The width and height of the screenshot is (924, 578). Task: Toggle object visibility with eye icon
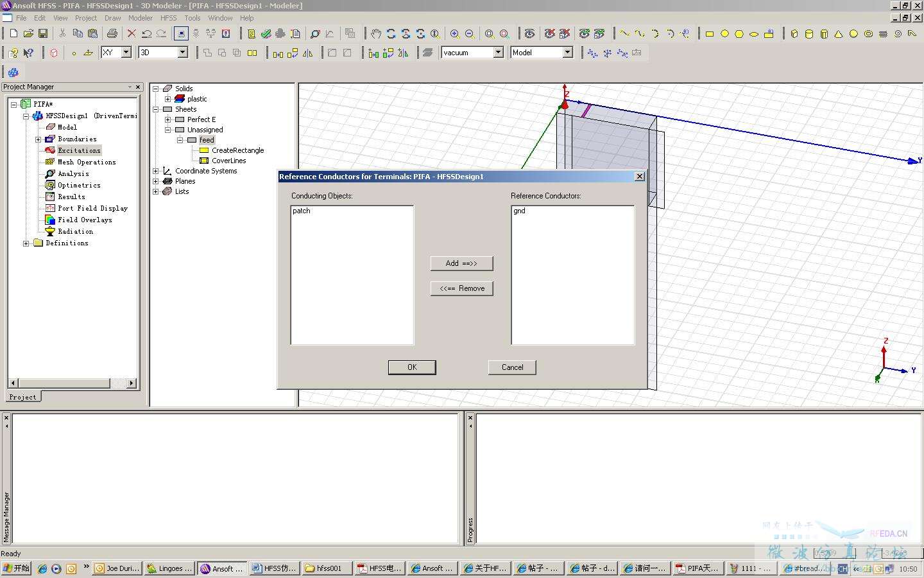pos(529,33)
